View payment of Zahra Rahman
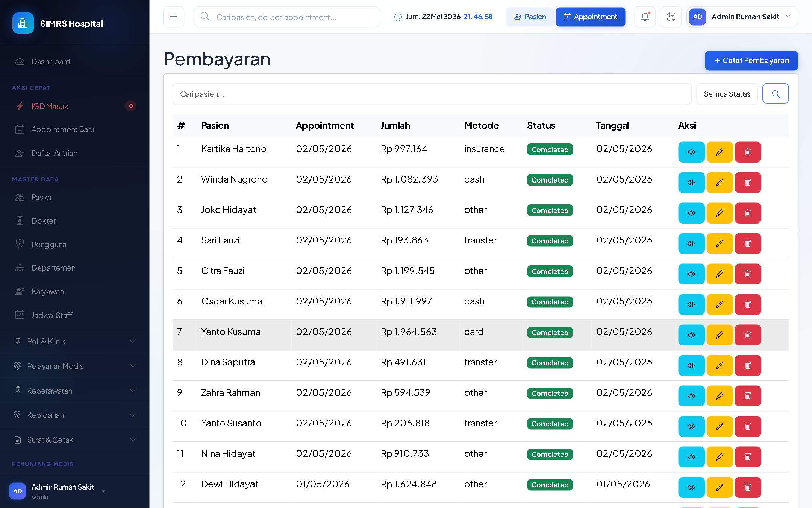 [691, 396]
